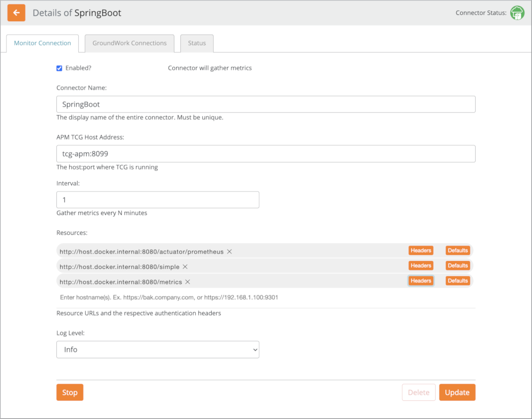This screenshot has height=419, width=532.
Task: Click the 'Log Level:' label
Action: click(71, 333)
